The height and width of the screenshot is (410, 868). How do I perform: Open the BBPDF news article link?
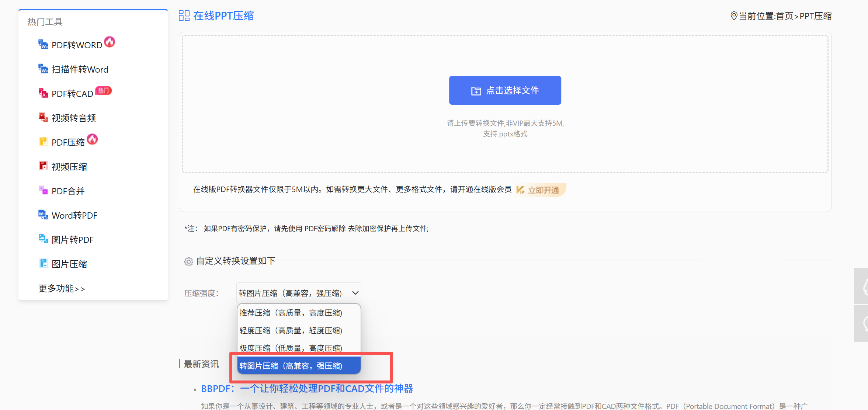pyautogui.click(x=307, y=389)
